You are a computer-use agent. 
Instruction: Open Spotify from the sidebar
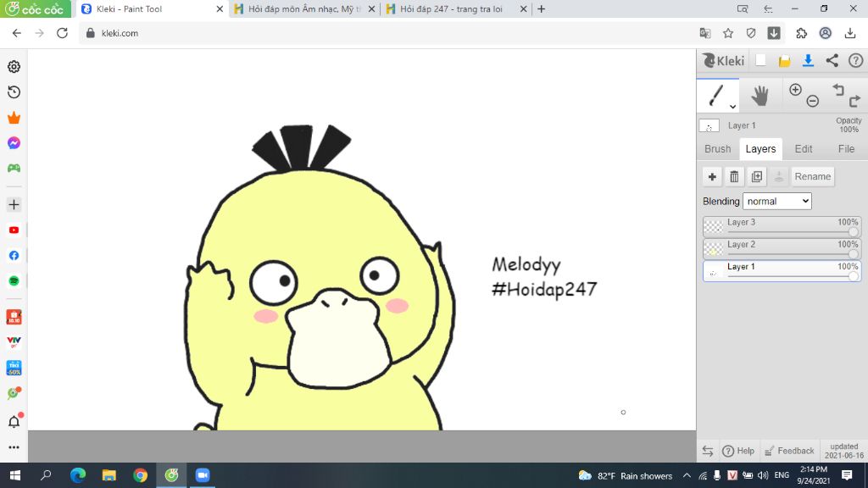(14, 281)
